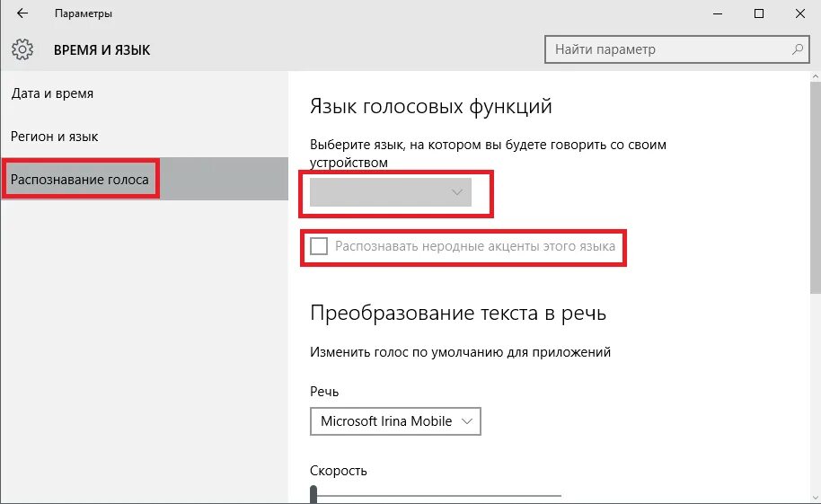Minimize the Параметры window

click(718, 13)
